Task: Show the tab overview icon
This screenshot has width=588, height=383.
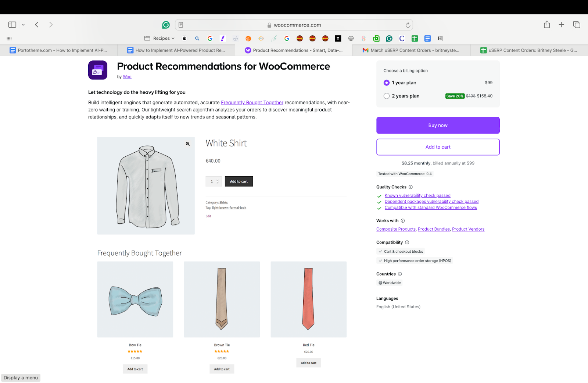Action: [x=577, y=25]
